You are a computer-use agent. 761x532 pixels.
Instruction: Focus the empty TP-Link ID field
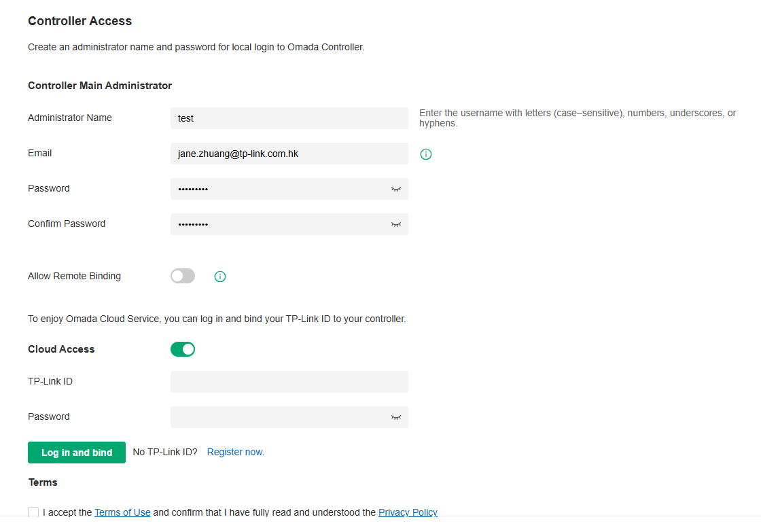click(289, 382)
